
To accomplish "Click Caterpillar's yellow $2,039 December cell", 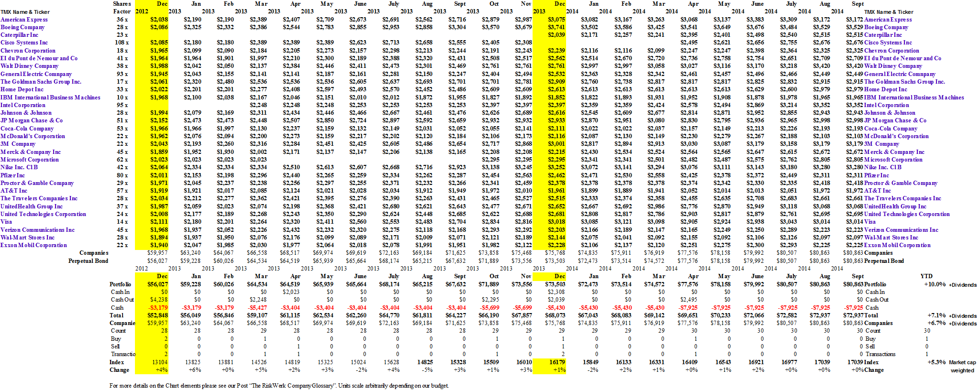I will (x=556, y=35).
